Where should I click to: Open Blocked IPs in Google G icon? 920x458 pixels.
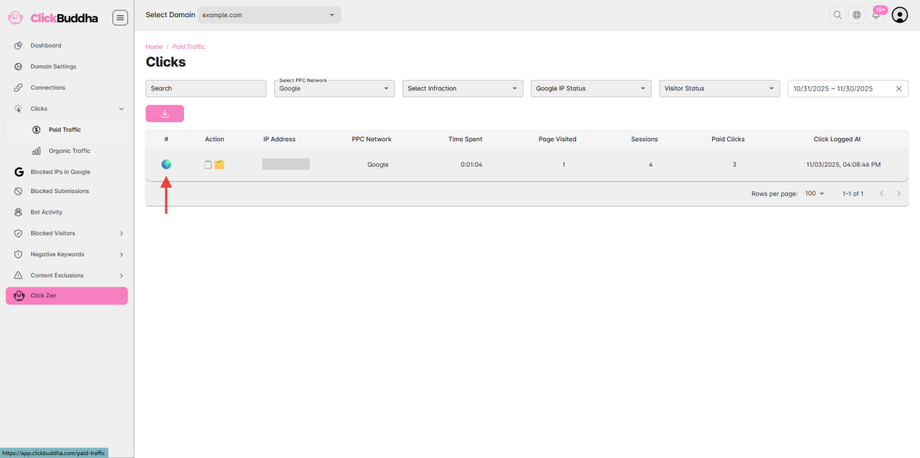coord(18,172)
